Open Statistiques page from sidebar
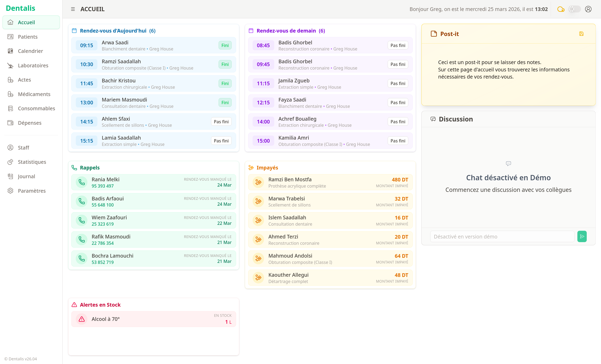 32,162
